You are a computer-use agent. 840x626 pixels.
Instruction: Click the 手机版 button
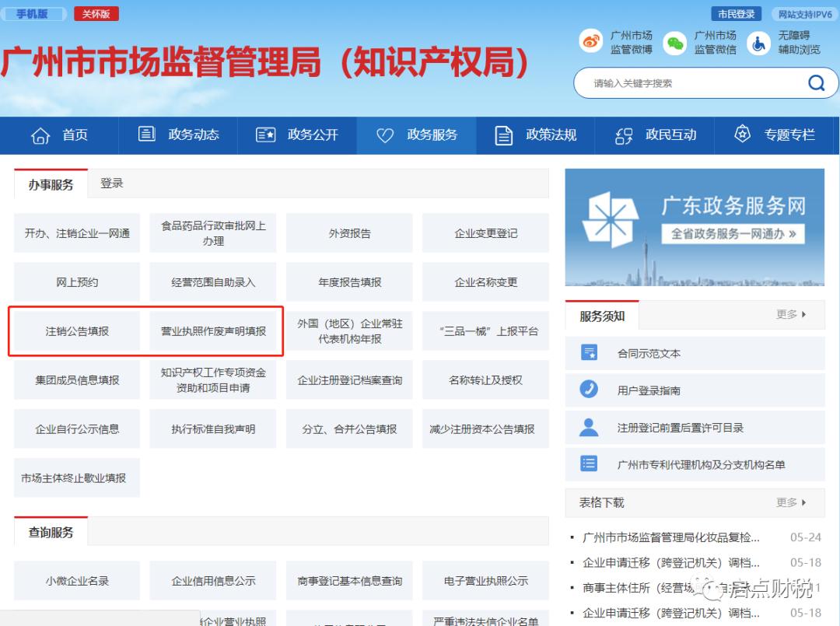tap(33, 13)
